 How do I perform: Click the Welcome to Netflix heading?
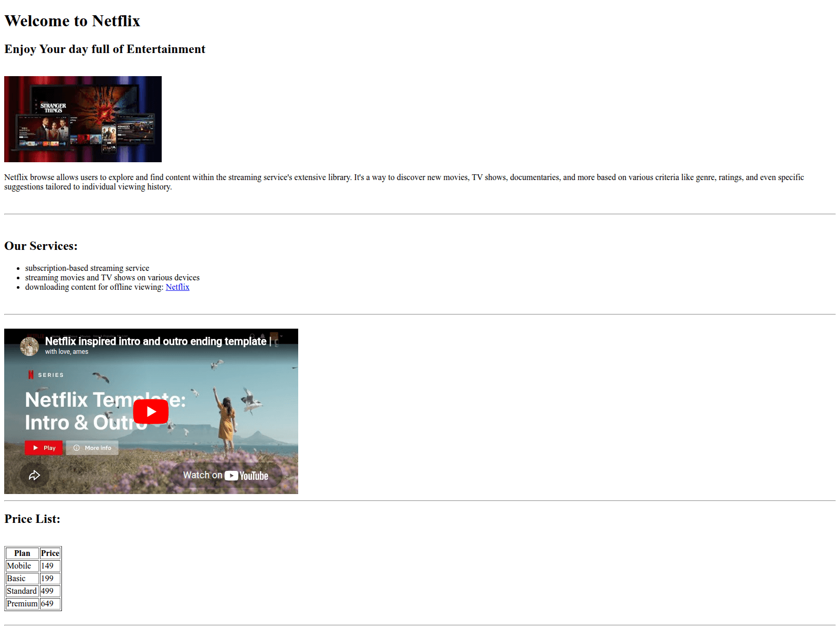pos(72,21)
